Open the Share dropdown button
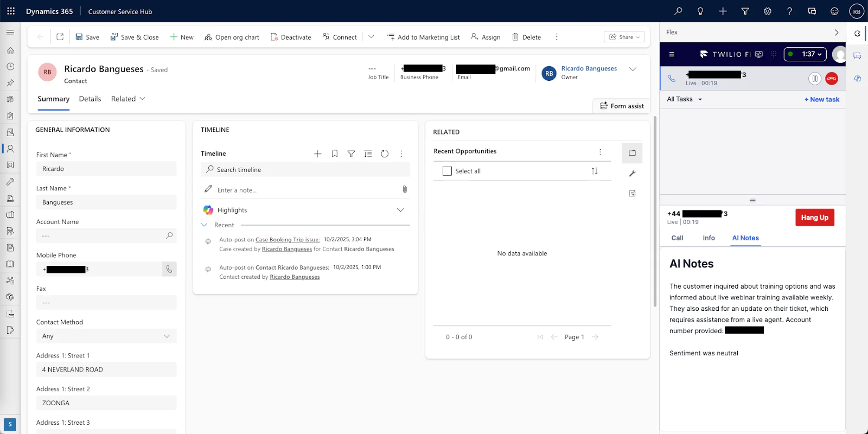868x434 pixels. [x=624, y=37]
